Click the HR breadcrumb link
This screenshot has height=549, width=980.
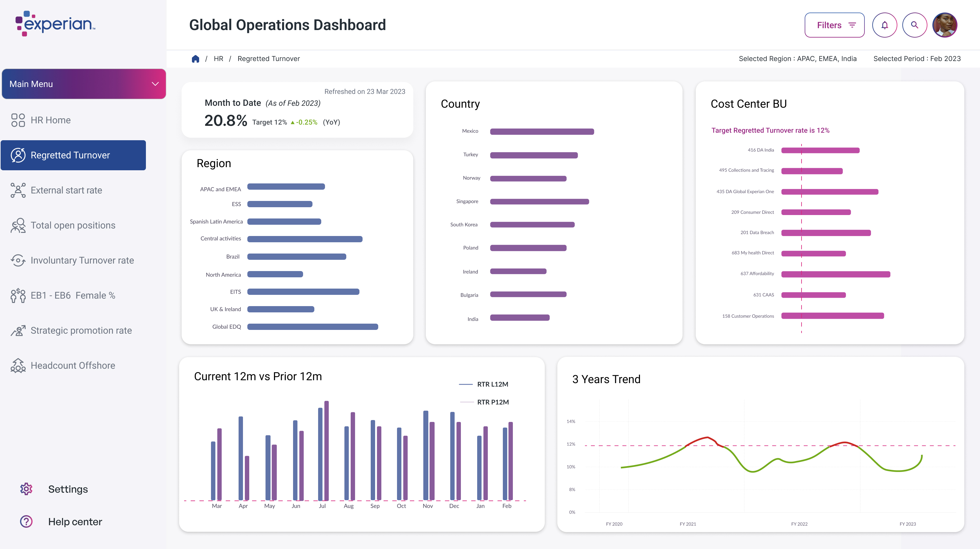click(x=218, y=59)
